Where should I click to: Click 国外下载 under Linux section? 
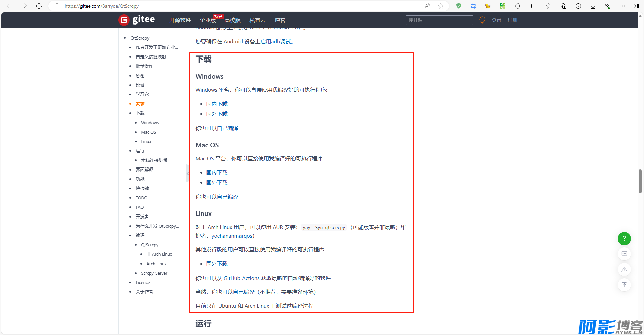[x=217, y=264]
